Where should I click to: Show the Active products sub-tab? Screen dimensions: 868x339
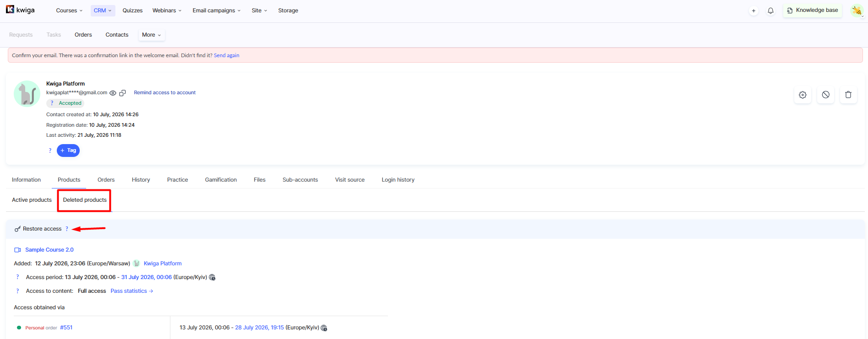(32, 200)
